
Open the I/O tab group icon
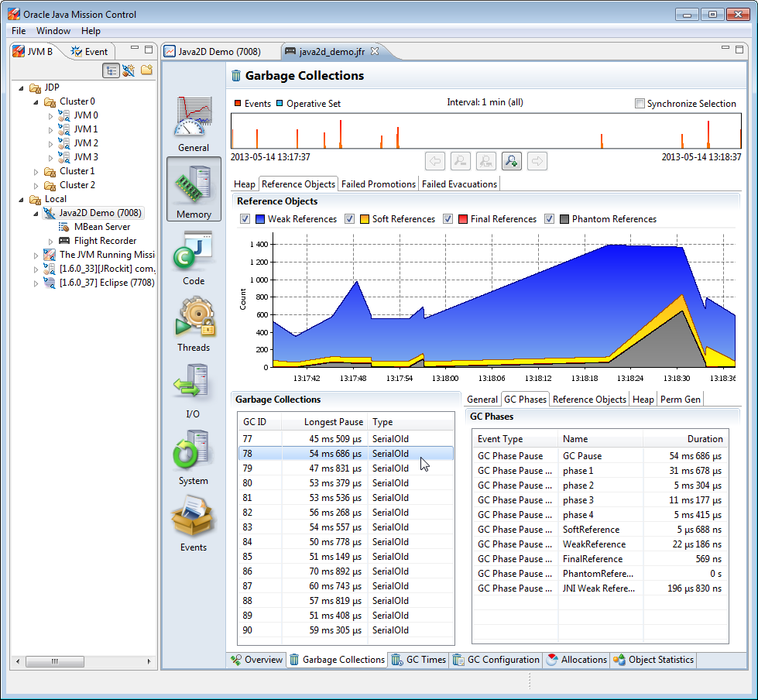click(193, 389)
